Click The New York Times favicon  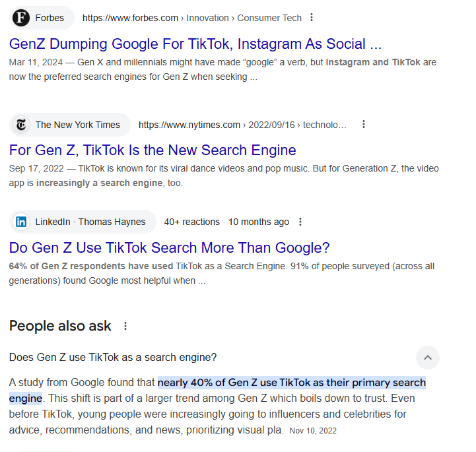(22, 125)
